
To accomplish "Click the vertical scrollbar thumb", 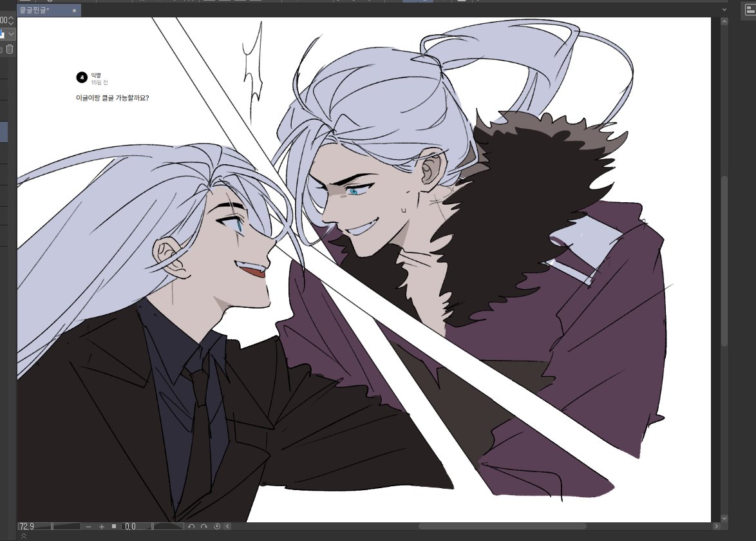I will pos(724,261).
